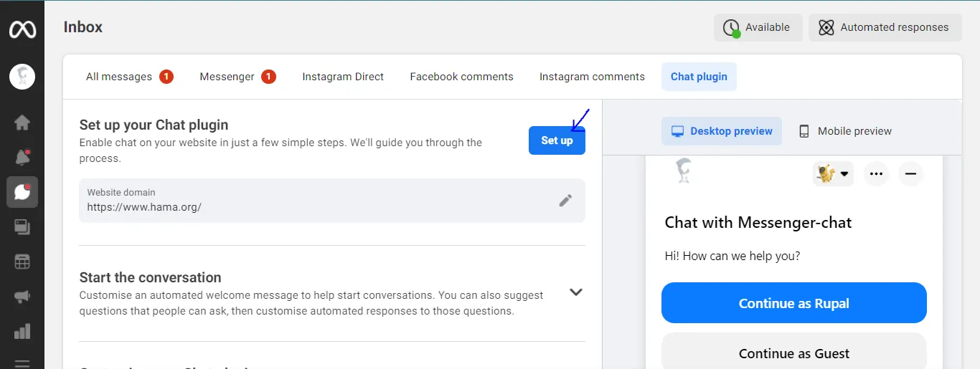Open Notifications bell icon in sidebar
This screenshot has width=980, height=369.
[22, 157]
